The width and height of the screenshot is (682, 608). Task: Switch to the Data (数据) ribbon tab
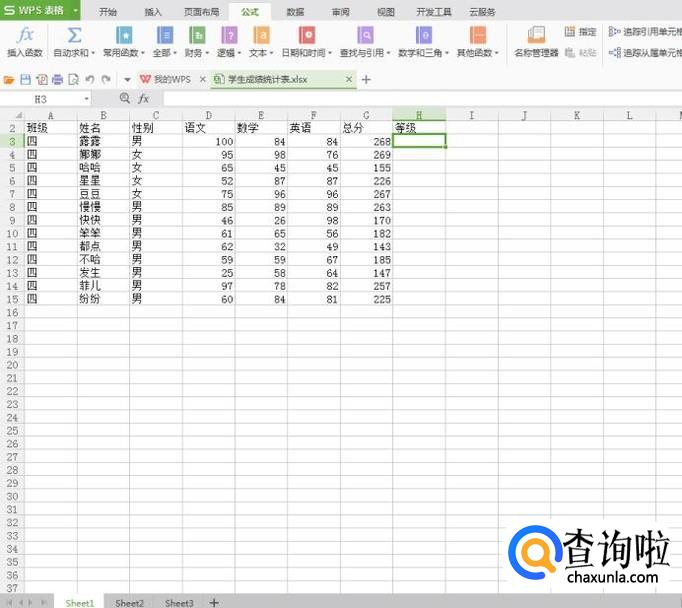point(295,12)
